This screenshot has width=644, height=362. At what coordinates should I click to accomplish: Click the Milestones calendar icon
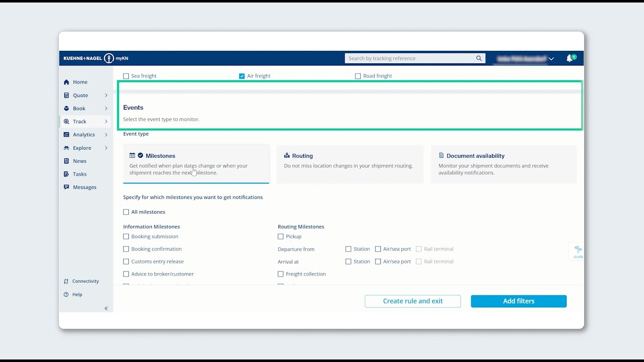132,156
